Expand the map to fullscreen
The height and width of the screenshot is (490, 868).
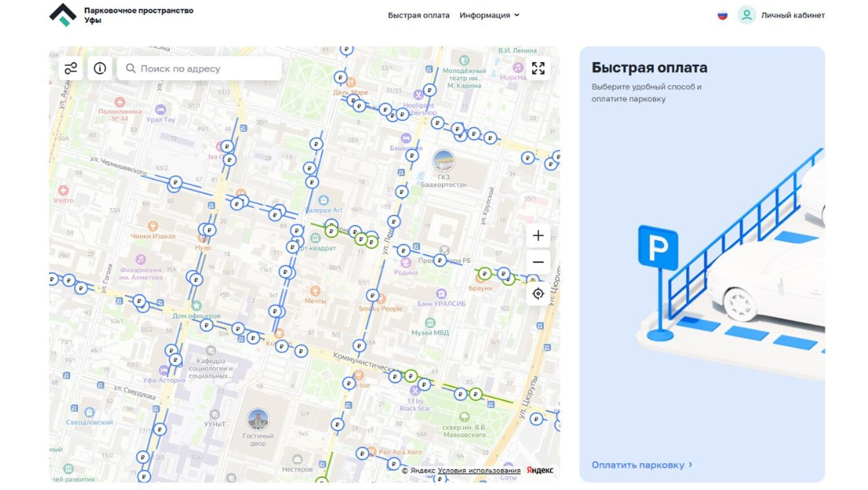pos(538,68)
